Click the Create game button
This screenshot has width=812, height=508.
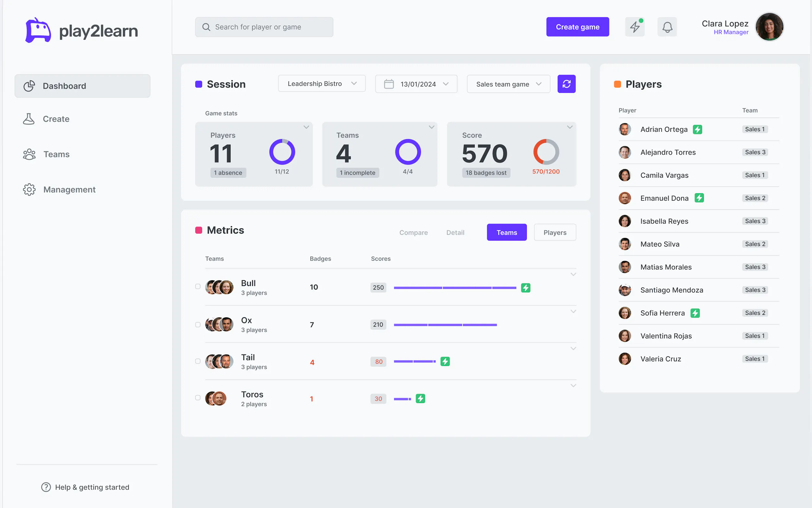577,27
